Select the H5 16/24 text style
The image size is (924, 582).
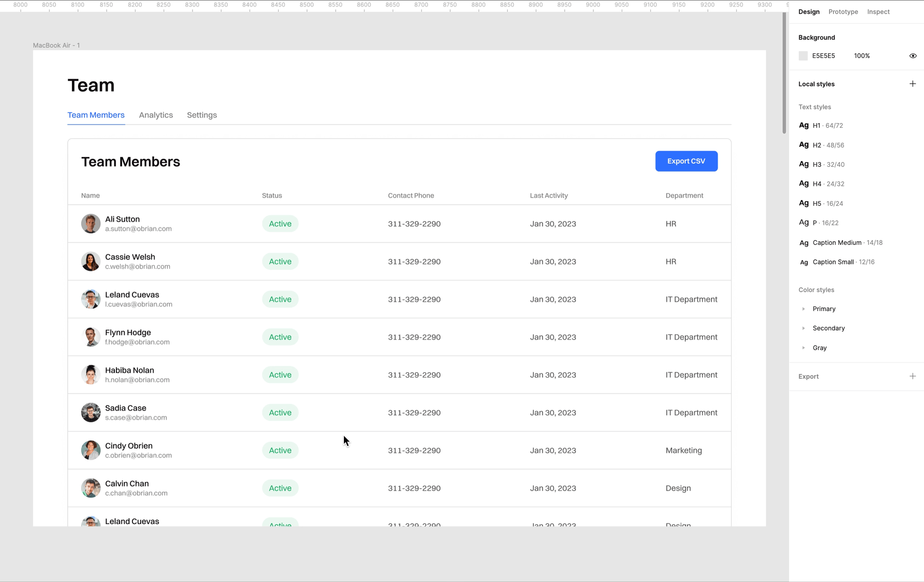[821, 203]
